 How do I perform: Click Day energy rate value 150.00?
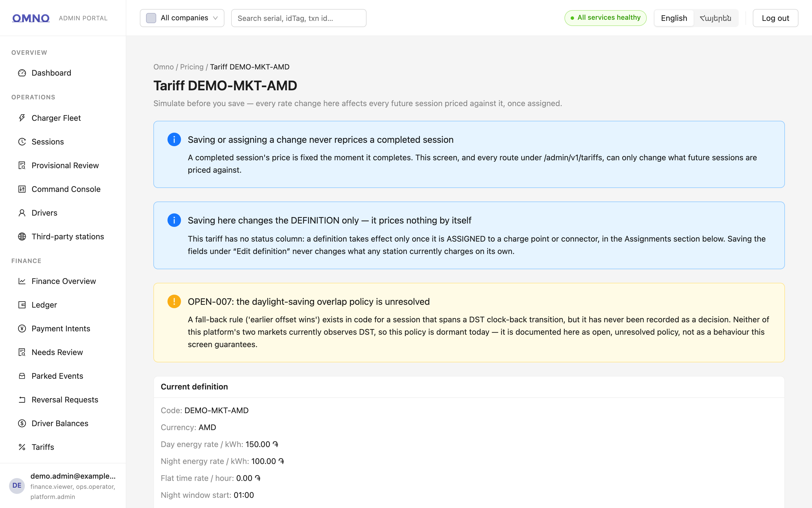(262, 444)
